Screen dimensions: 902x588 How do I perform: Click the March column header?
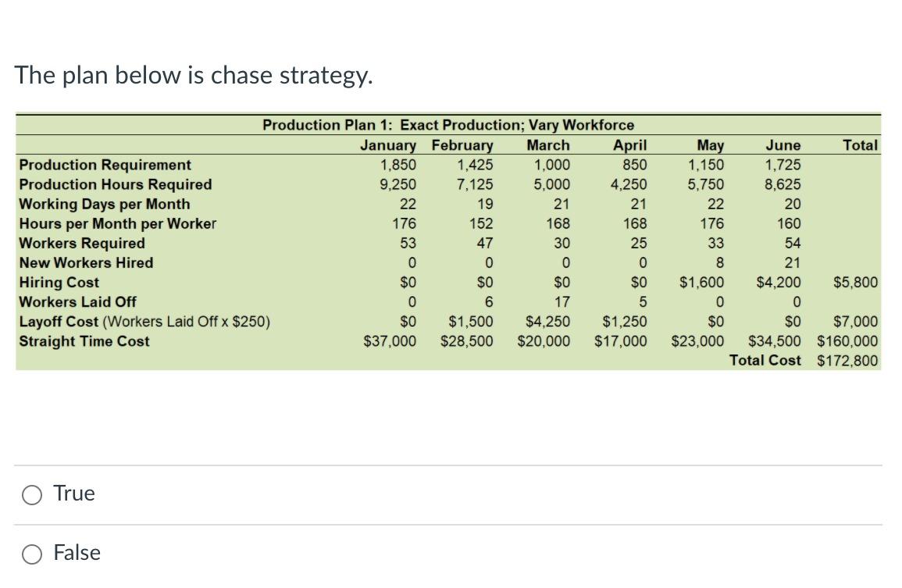click(548, 145)
